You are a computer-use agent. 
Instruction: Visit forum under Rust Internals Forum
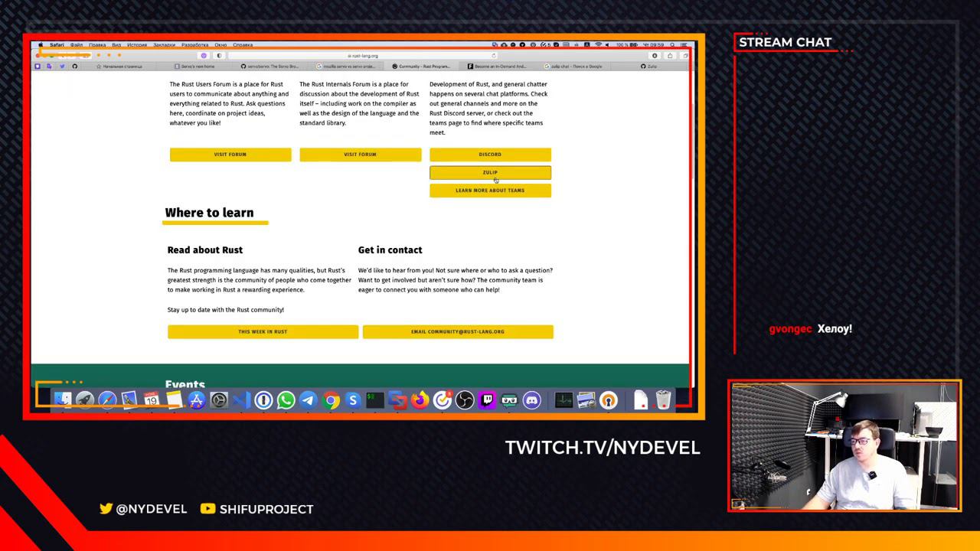(360, 155)
